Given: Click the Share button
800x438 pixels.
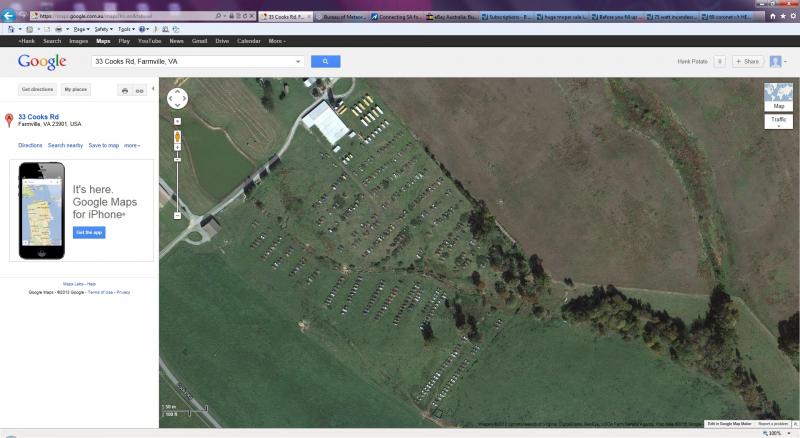Looking at the screenshot, I should 747,61.
